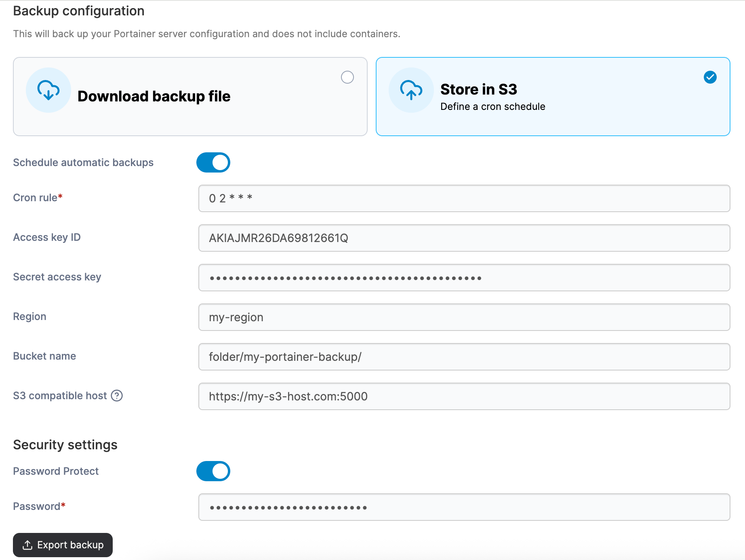This screenshot has height=560, width=745.
Task: Click the cloud upload S3 icon
Action: tap(411, 90)
